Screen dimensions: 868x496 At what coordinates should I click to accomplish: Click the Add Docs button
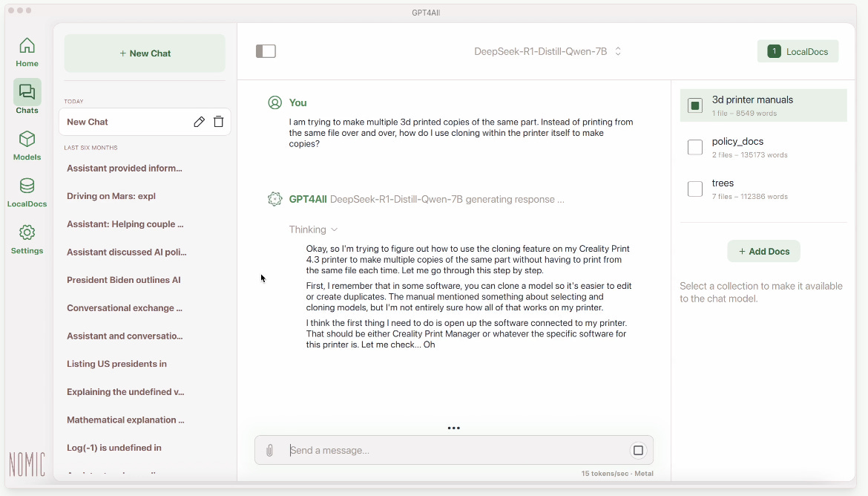[763, 251]
